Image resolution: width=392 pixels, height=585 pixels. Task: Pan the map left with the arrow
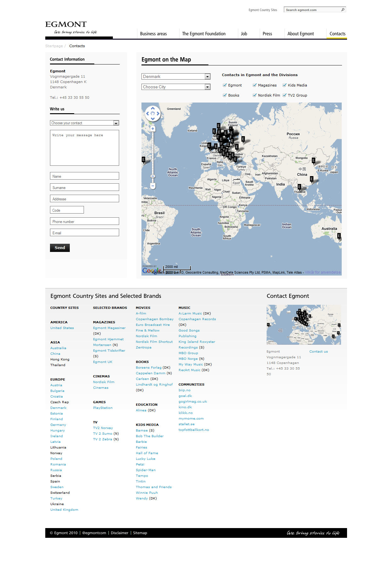[148, 114]
